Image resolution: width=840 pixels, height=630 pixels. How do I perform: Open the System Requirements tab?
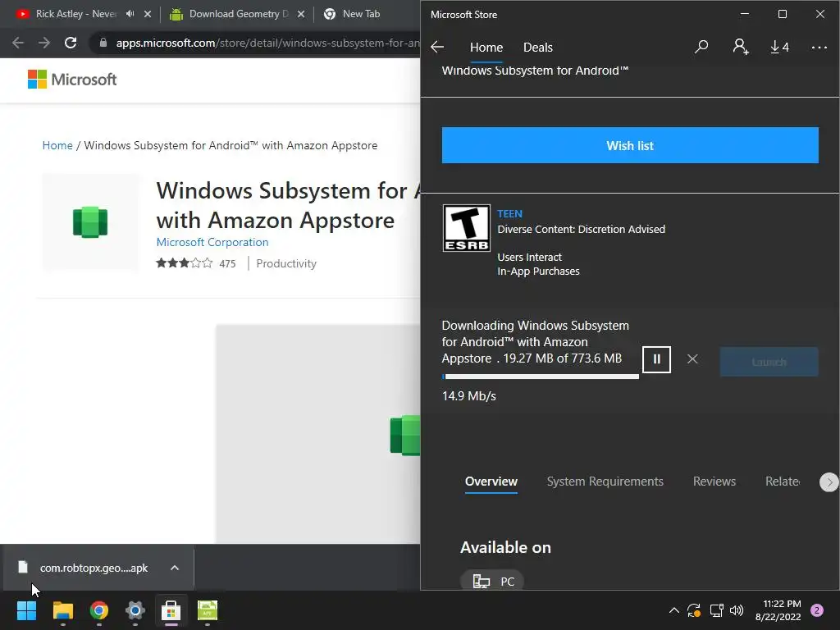click(605, 481)
